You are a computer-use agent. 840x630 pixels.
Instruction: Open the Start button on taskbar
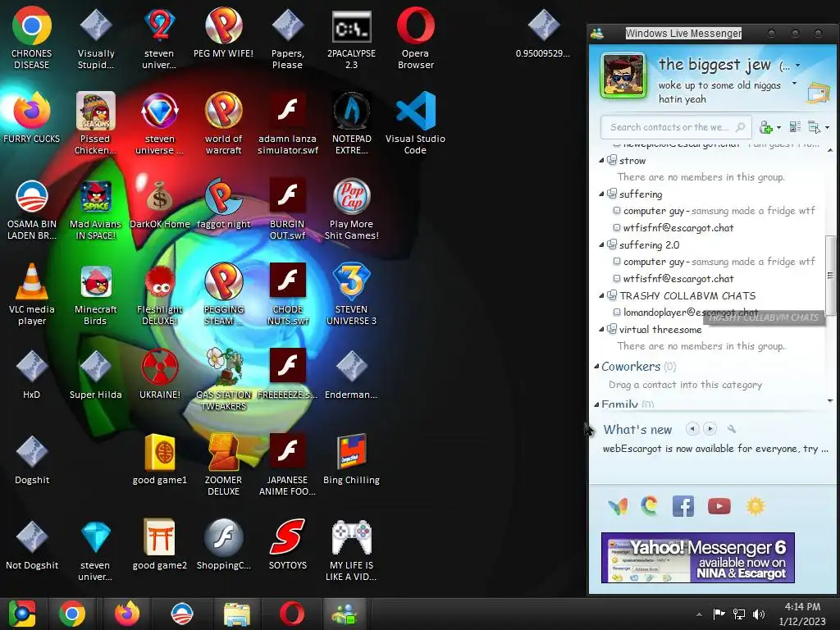click(x=21, y=614)
